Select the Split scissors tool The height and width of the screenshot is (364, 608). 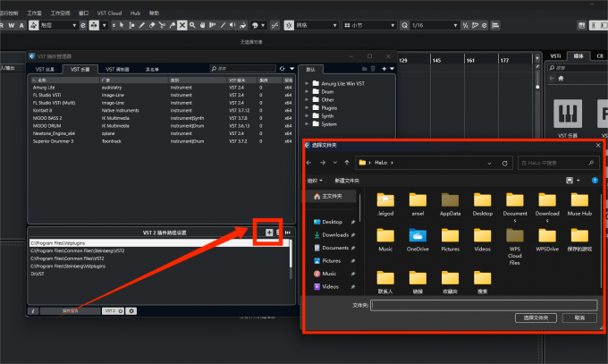[x=162, y=25]
